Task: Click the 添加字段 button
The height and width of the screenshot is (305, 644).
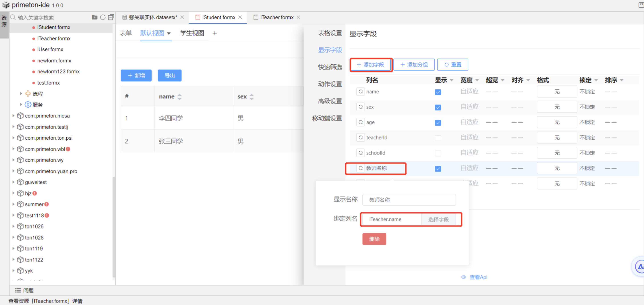Action: [371, 65]
